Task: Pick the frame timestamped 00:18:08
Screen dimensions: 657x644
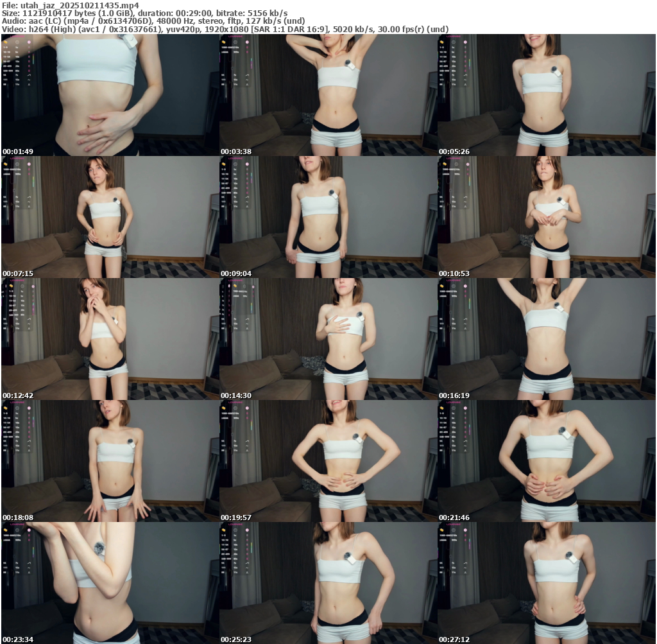Action: (x=110, y=461)
